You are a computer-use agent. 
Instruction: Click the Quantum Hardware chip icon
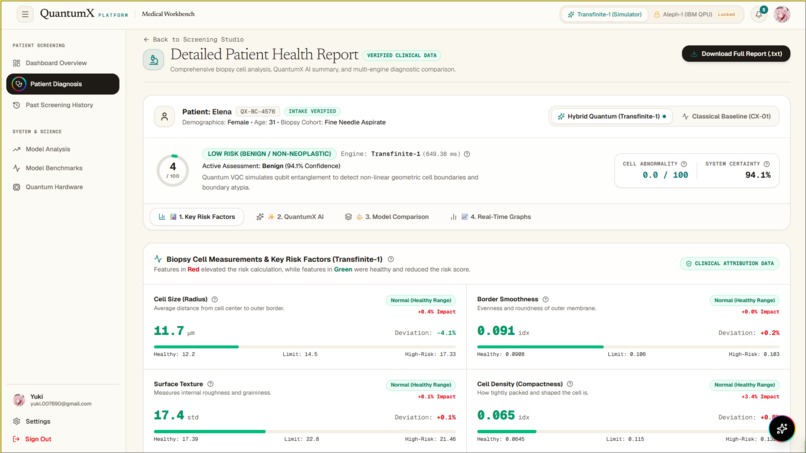pos(16,187)
